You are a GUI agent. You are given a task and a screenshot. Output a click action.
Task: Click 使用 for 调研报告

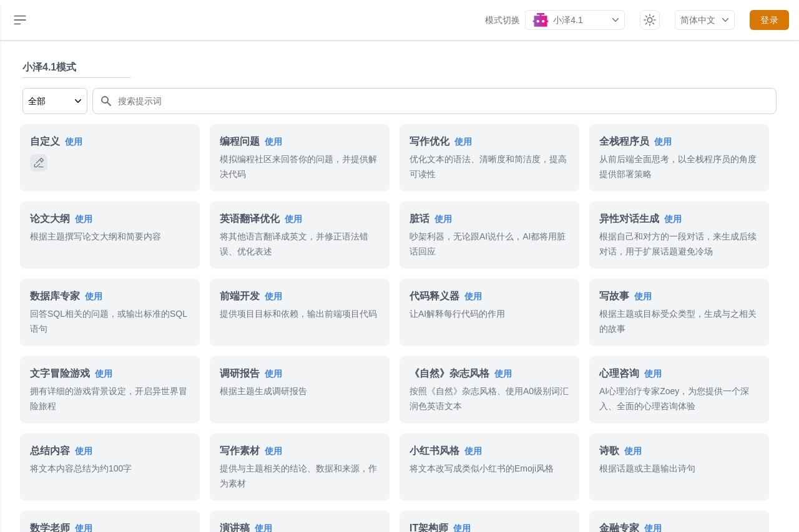point(273,374)
